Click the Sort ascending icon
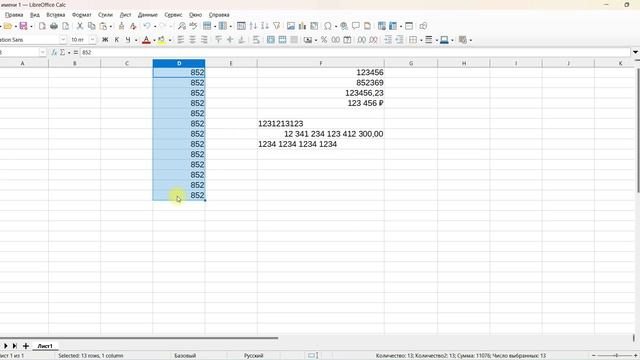This screenshot has height=360, width=640. (253, 26)
